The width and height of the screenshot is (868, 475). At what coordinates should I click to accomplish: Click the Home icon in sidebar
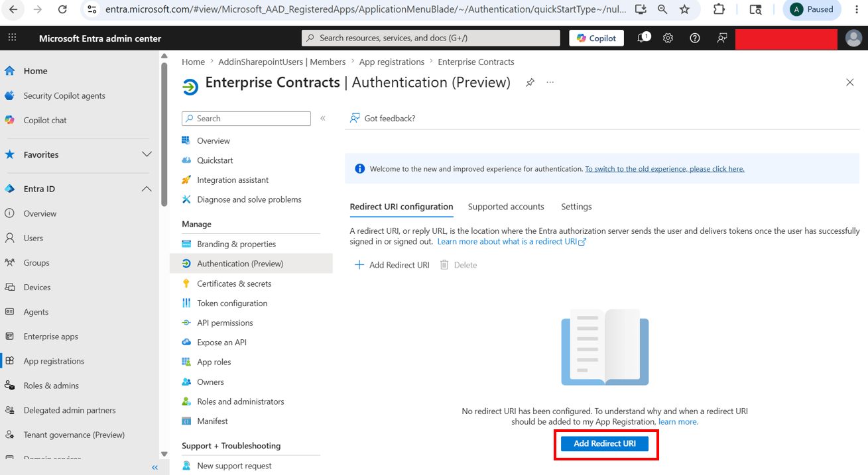pos(9,71)
